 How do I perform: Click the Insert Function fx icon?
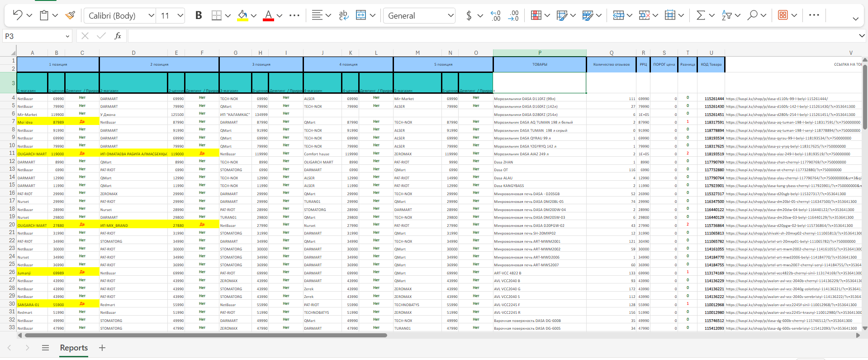[x=118, y=36]
